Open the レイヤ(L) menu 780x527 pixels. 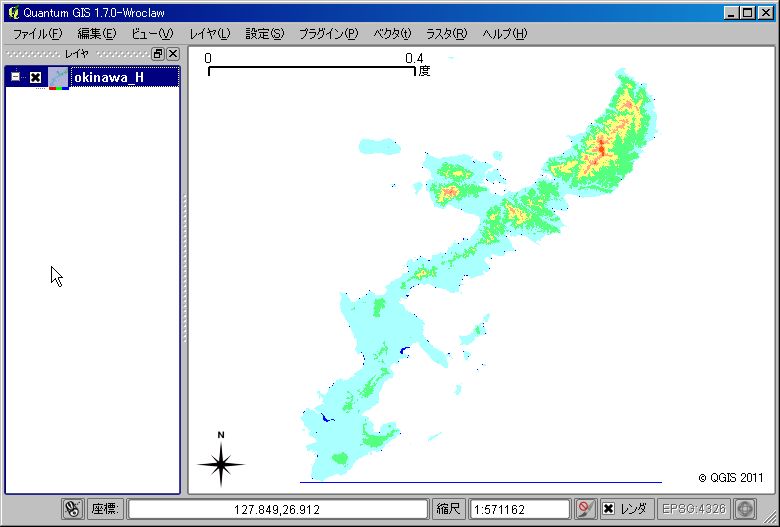209,33
